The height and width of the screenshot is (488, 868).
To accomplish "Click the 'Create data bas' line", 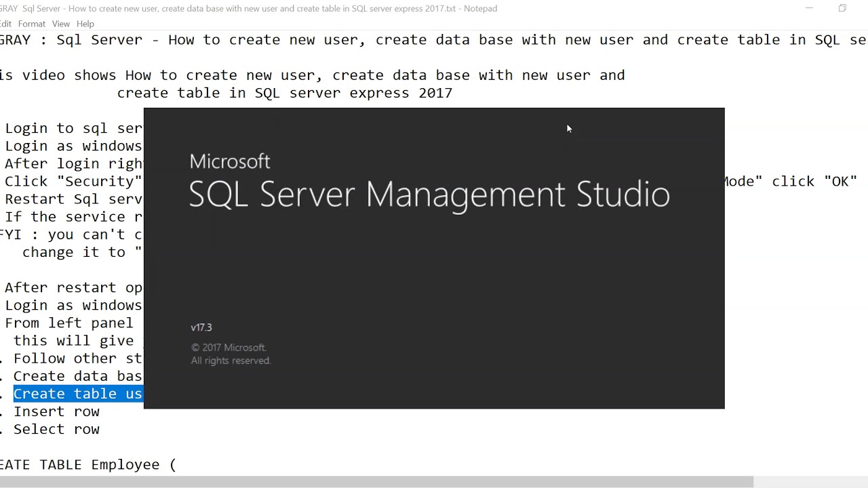I will click(78, 376).
